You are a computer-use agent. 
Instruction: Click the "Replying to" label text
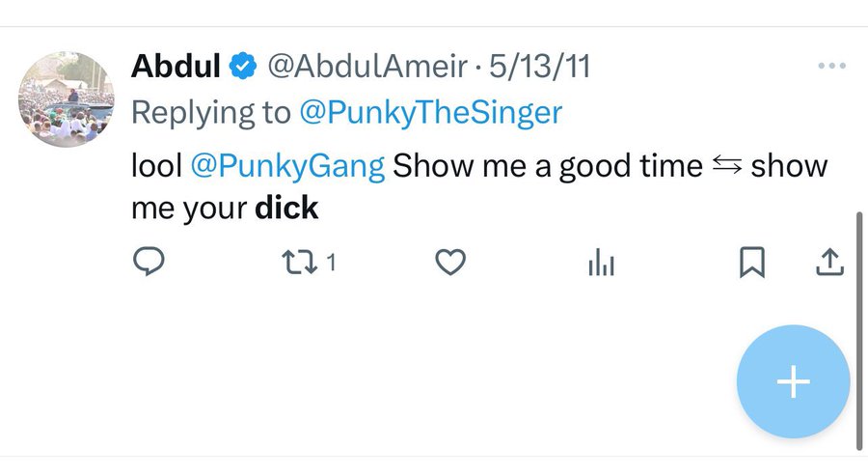(x=210, y=113)
